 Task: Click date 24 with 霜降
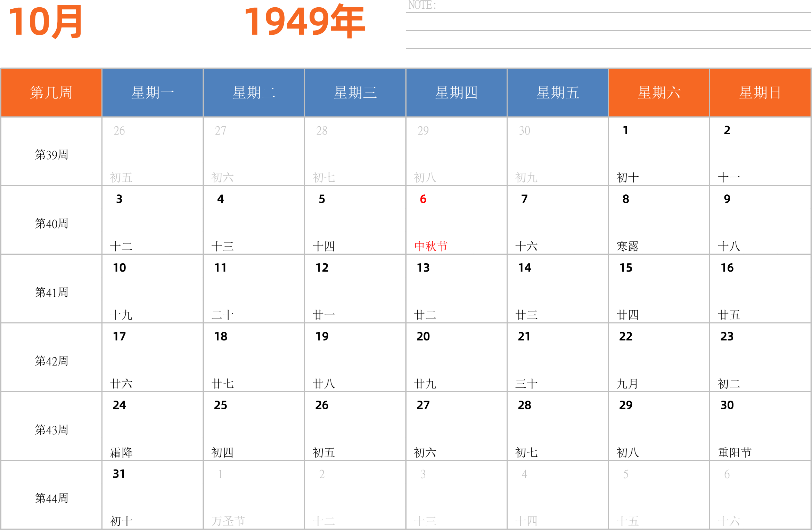pyautogui.click(x=152, y=426)
